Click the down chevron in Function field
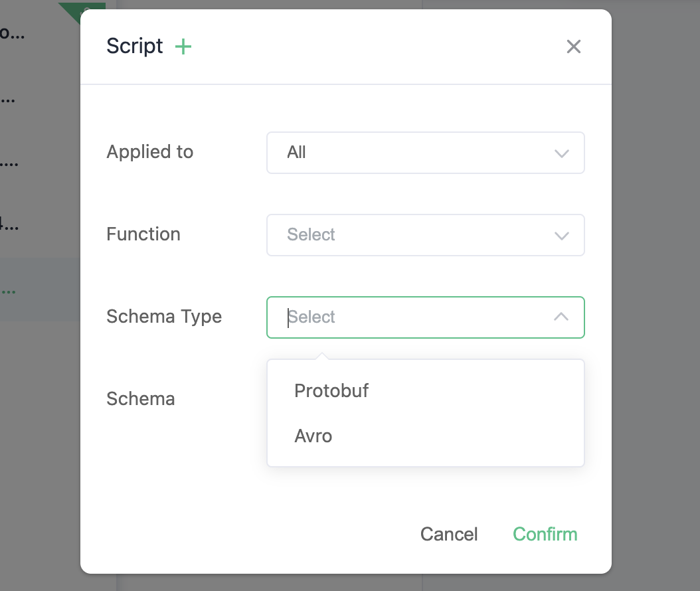700x591 pixels. pos(561,236)
